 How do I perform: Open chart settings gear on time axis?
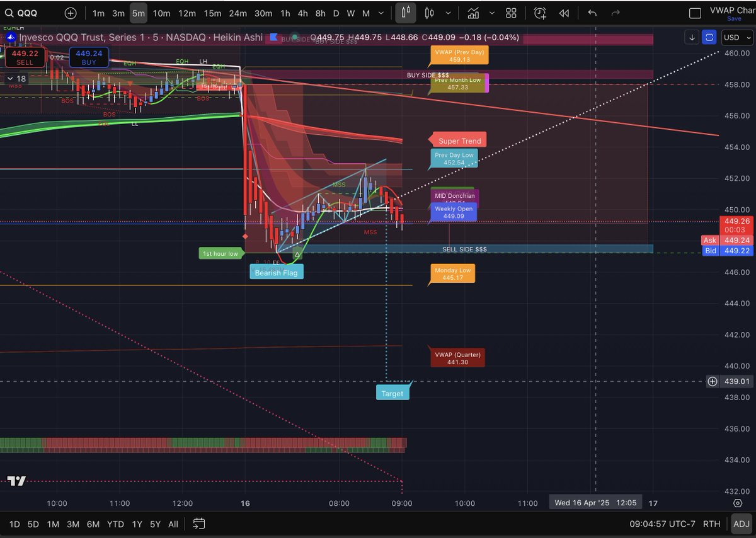pos(737,503)
